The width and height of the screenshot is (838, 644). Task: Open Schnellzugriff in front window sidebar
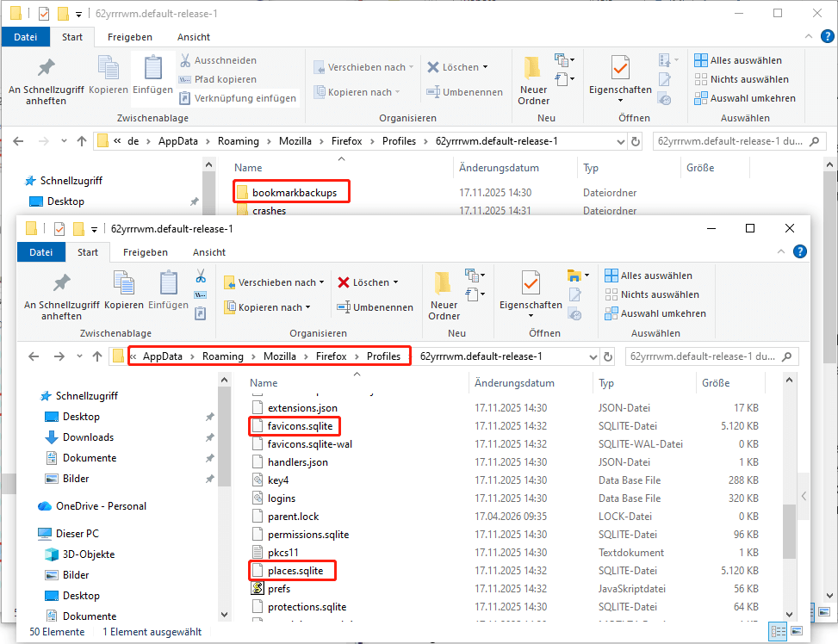pyautogui.click(x=87, y=395)
